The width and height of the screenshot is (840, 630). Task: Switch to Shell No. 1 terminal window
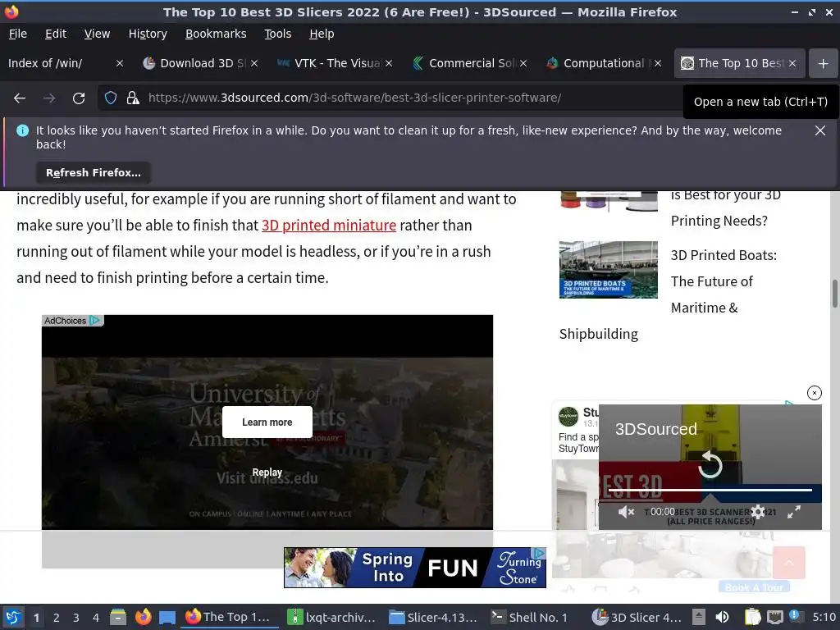pyautogui.click(x=531, y=617)
